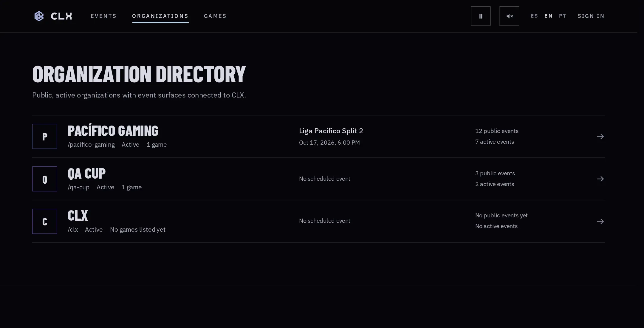Viewport: 644px width, 328px height.
Task: Click the Sign In link
Action: 591,16
